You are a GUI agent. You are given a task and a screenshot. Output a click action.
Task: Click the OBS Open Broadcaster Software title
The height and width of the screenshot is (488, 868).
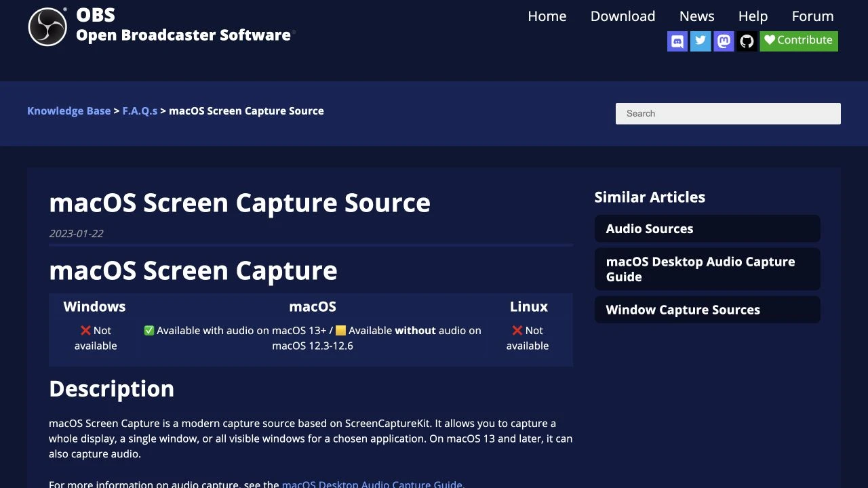click(185, 25)
